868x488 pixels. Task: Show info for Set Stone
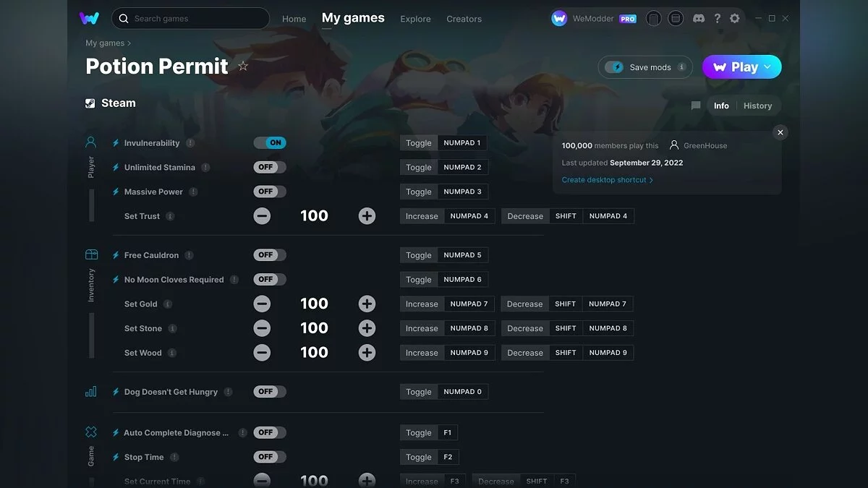(x=172, y=329)
